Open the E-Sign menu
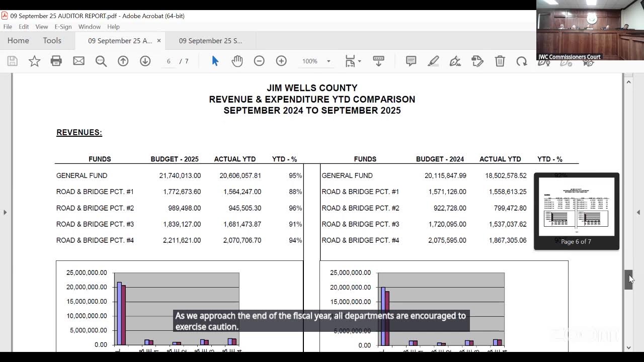The width and height of the screenshot is (644, 362). [63, 27]
